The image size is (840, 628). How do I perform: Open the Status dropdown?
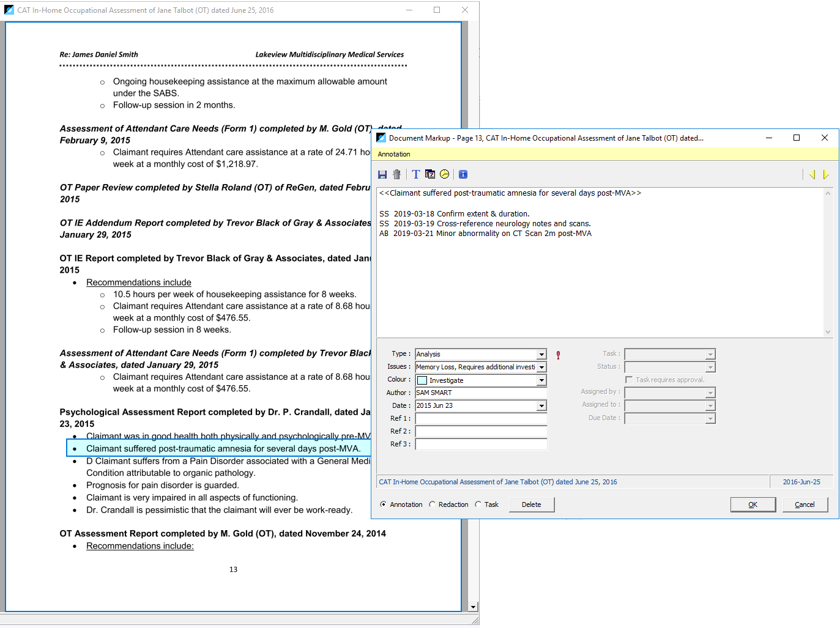click(x=710, y=367)
